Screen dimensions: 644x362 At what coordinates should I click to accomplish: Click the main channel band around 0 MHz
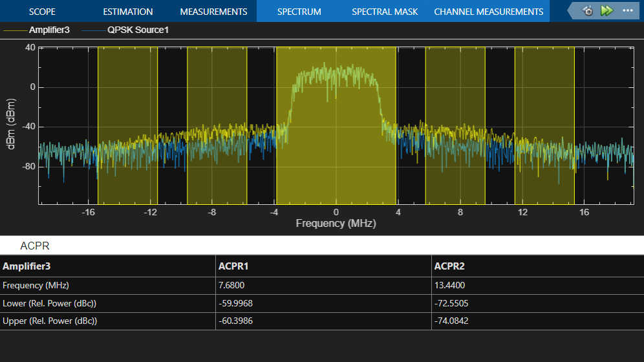click(x=336, y=125)
